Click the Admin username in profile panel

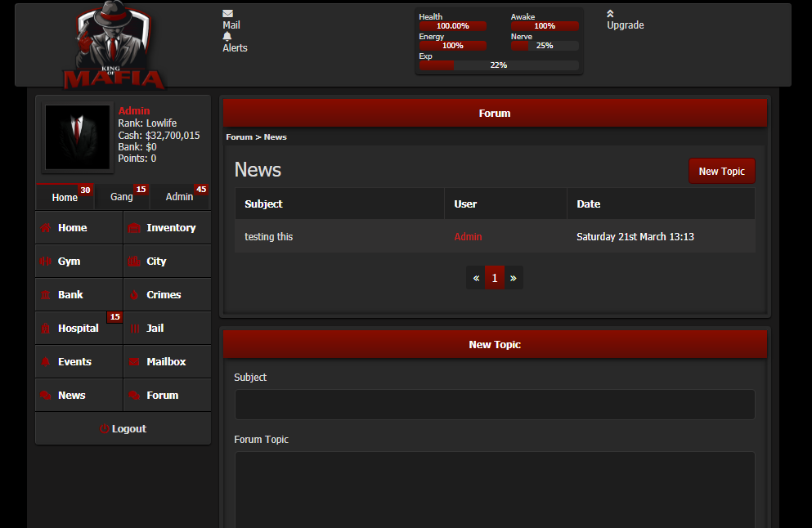[133, 111]
